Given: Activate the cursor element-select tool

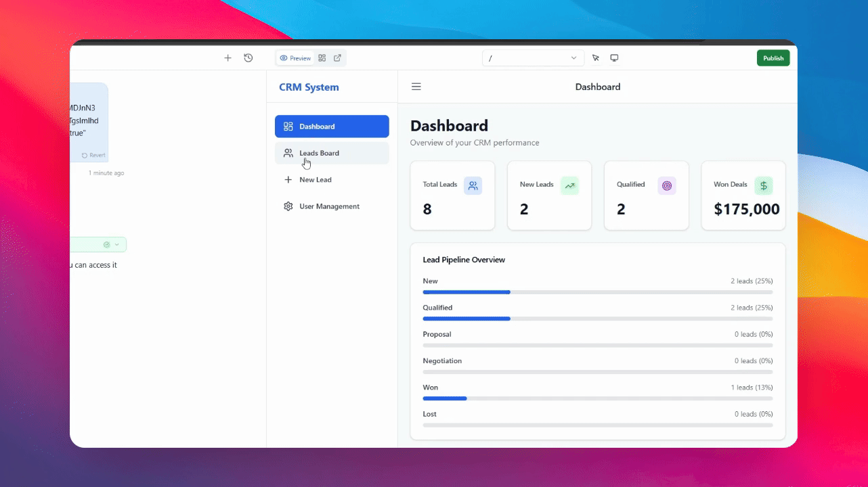Looking at the screenshot, I should click(x=596, y=58).
